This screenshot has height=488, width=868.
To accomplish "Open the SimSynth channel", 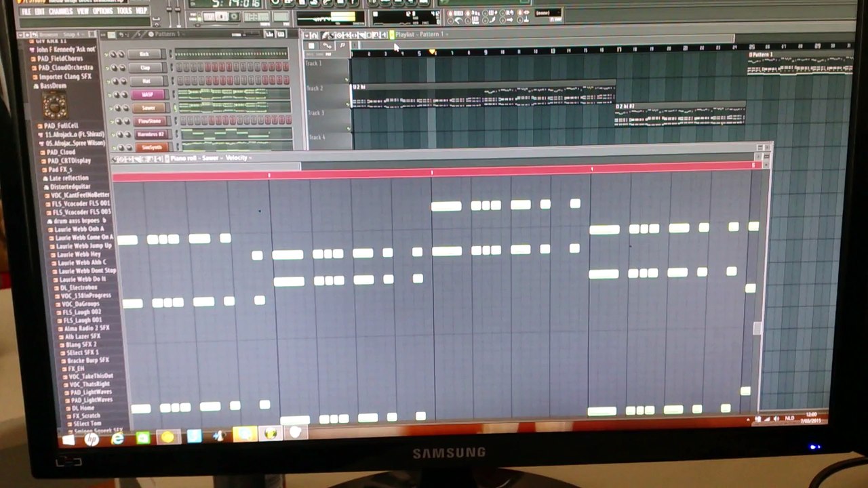I will pyautogui.click(x=151, y=147).
